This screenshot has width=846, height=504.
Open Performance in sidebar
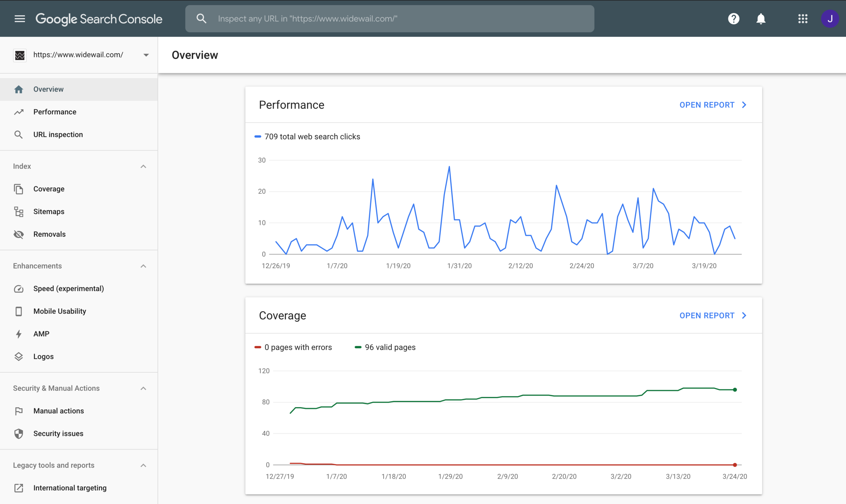(x=79, y=112)
